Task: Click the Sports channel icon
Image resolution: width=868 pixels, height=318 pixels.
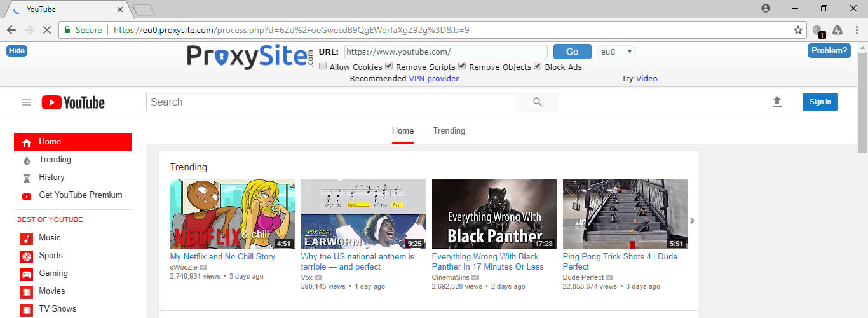Action: (27, 256)
